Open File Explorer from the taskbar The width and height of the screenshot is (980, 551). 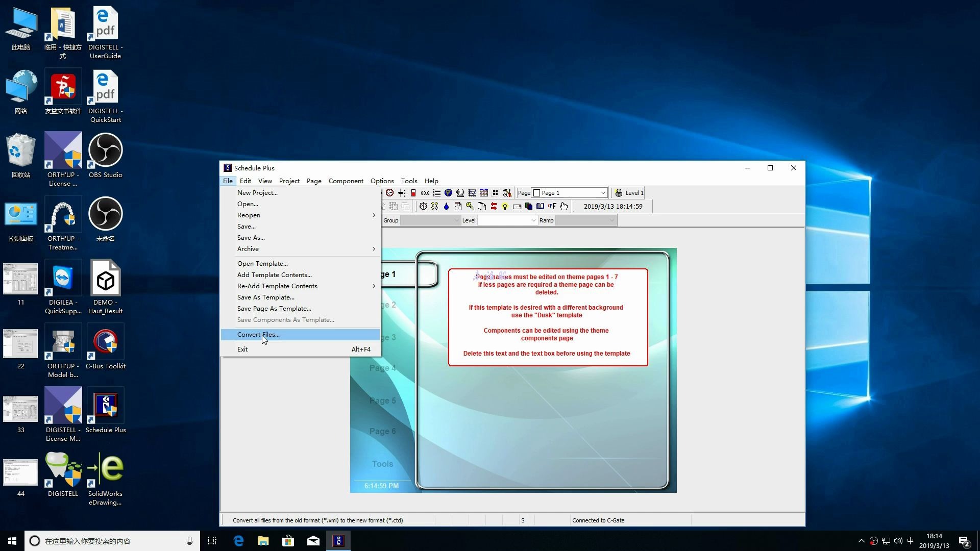(x=263, y=541)
